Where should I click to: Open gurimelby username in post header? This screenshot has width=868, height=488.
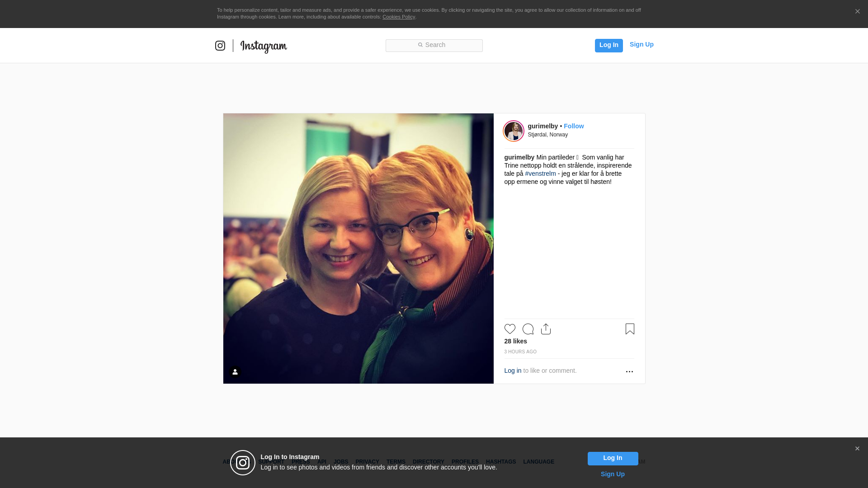coord(543,126)
